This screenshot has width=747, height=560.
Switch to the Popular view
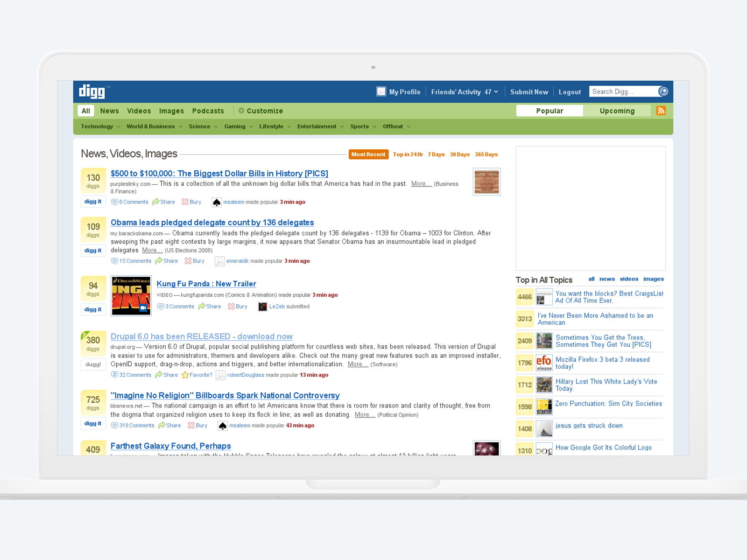[550, 111]
